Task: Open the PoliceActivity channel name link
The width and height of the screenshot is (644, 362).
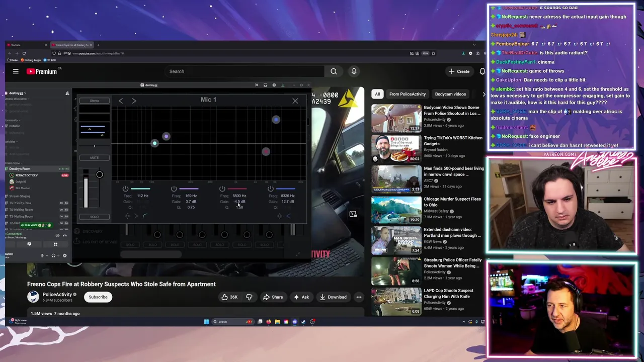Action: (x=57, y=295)
